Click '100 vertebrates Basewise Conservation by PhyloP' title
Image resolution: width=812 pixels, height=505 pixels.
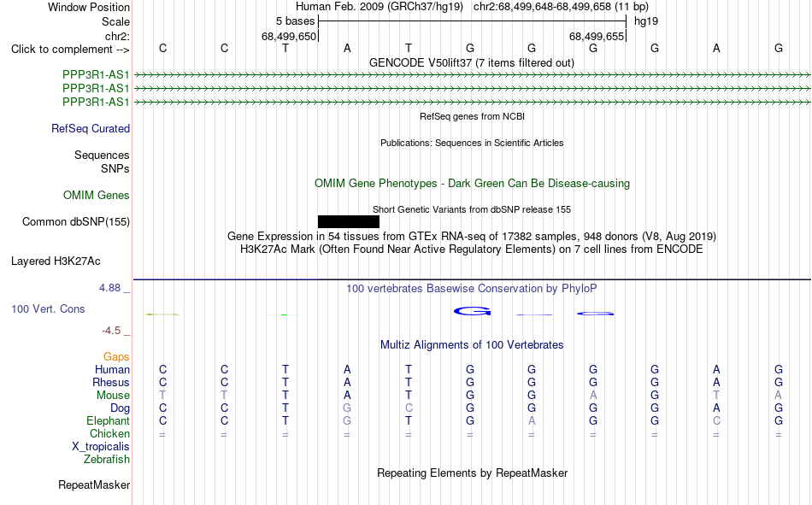click(x=472, y=289)
